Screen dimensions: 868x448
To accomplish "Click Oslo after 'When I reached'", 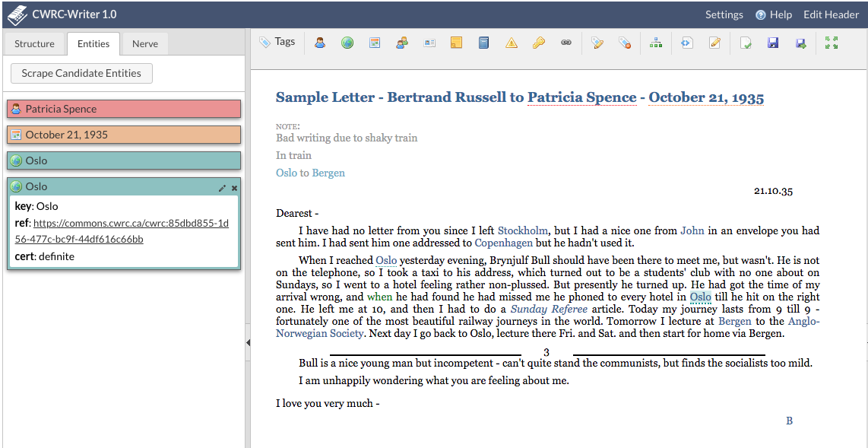I will [x=386, y=259].
